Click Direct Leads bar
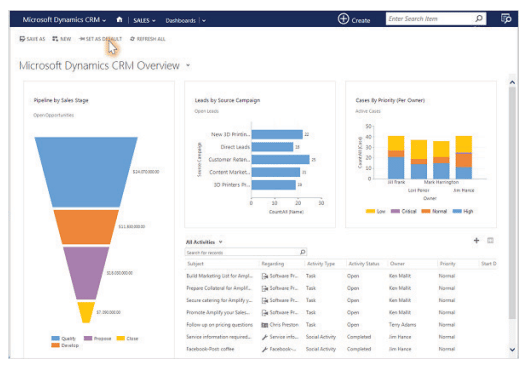 [272, 147]
